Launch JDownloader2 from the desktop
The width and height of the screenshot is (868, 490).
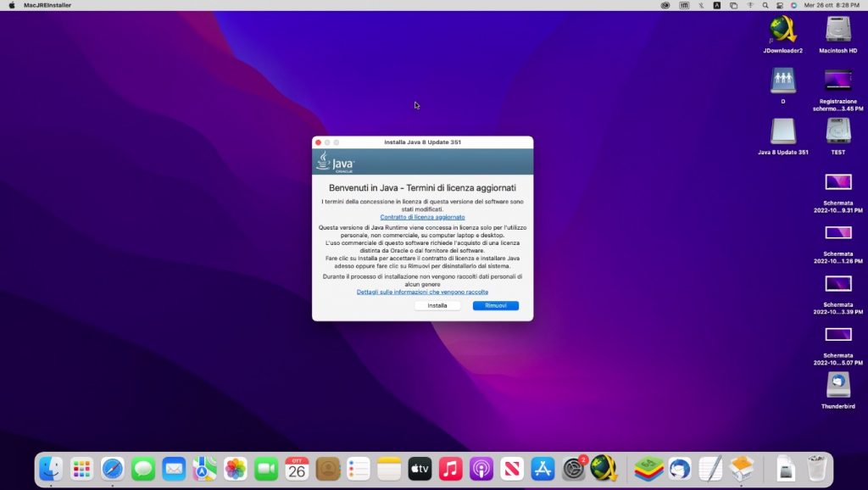[x=782, y=34]
